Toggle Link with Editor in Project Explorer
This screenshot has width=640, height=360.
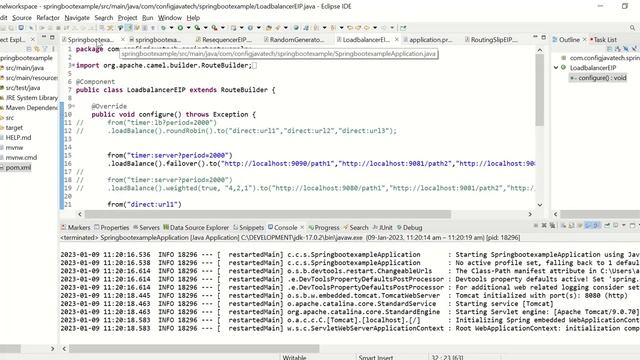tap(37, 49)
